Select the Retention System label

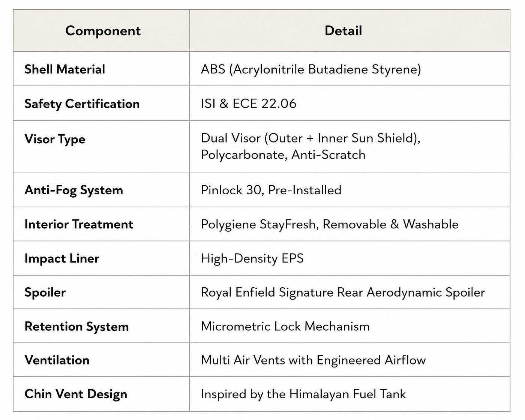(x=77, y=327)
